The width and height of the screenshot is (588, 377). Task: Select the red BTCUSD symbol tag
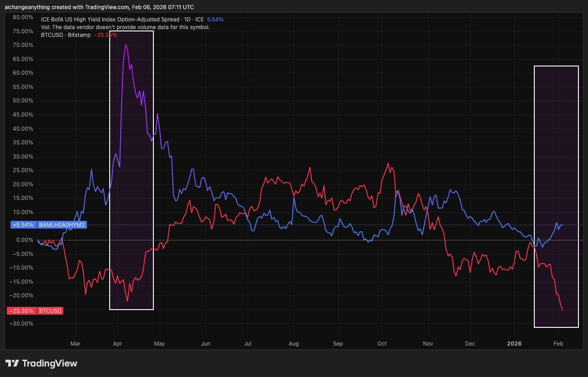point(50,311)
